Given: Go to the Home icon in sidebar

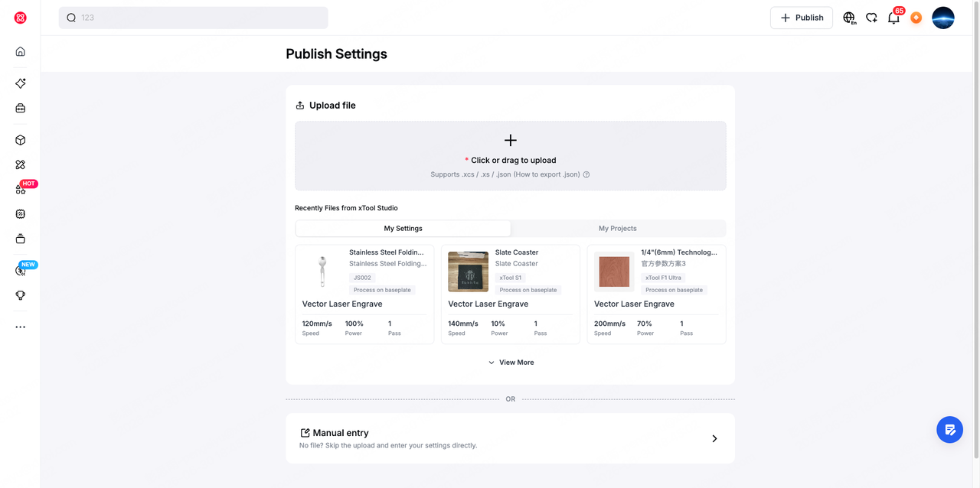Looking at the screenshot, I should click(x=21, y=51).
